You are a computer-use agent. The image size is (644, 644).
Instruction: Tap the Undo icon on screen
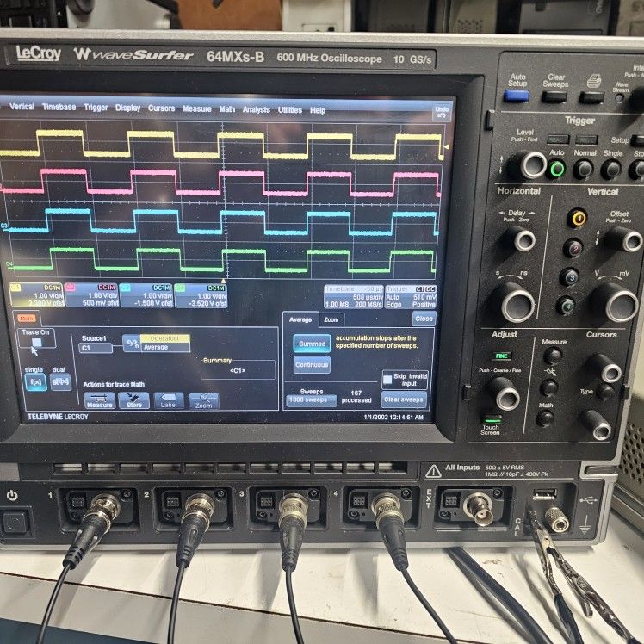(x=442, y=112)
